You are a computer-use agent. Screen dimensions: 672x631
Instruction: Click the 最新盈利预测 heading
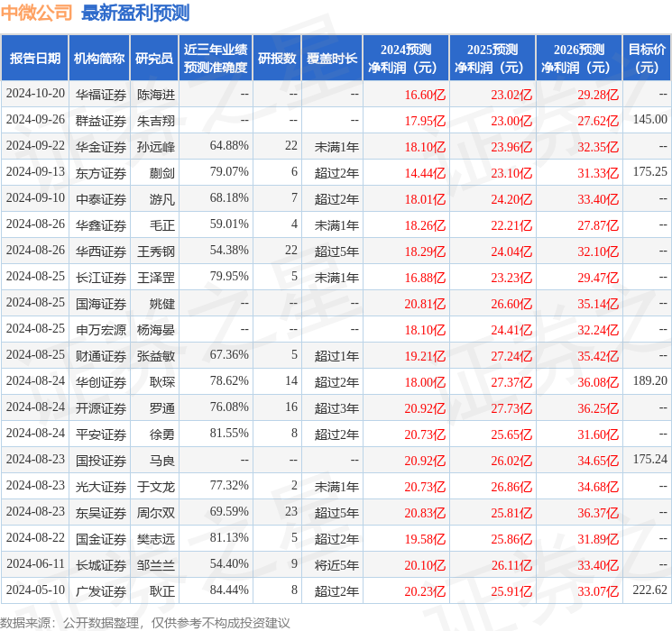(135, 13)
